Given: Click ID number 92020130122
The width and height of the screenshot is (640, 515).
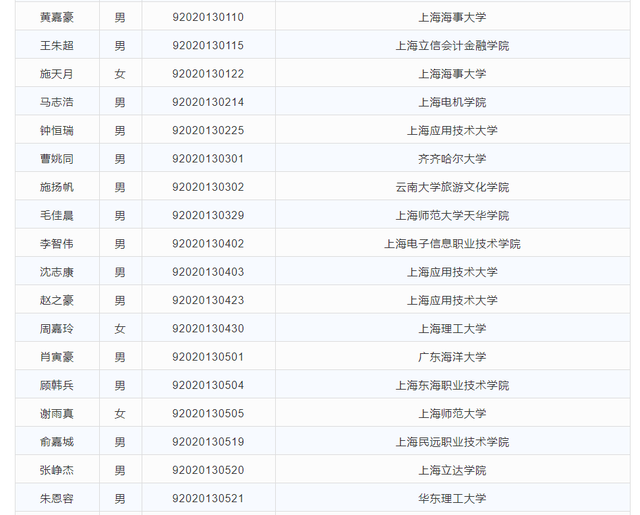Looking at the screenshot, I should [208, 74].
